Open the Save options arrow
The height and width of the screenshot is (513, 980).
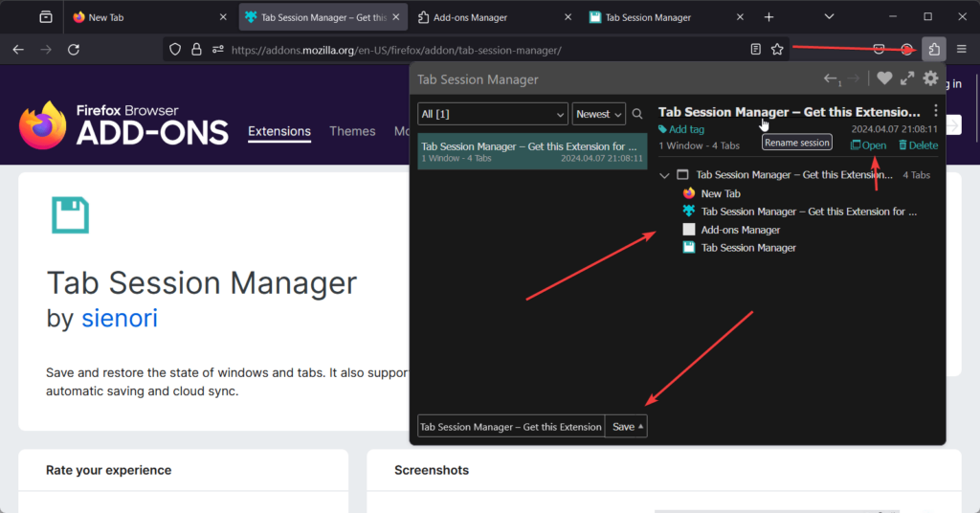tap(640, 426)
